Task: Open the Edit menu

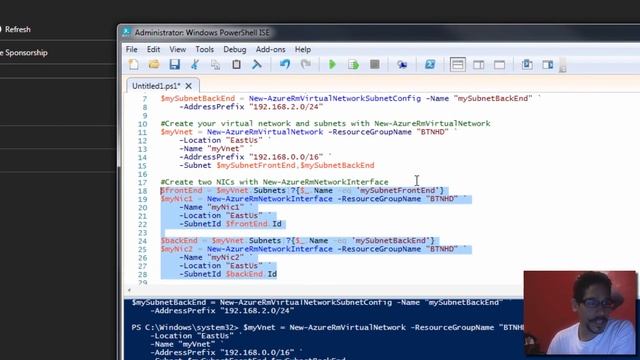Action: click(x=153, y=49)
